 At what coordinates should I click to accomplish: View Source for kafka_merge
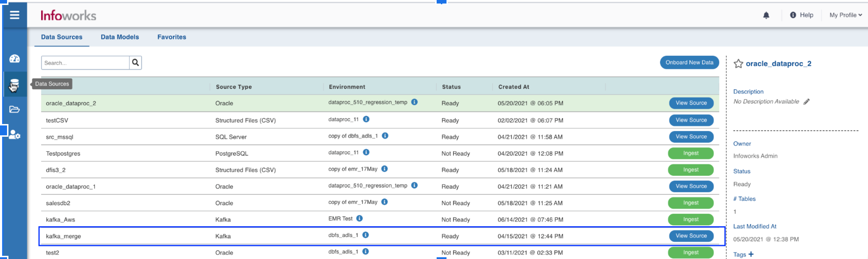(691, 236)
